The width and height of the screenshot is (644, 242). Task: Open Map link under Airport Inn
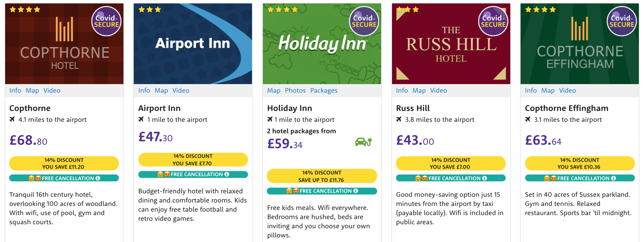point(161,90)
